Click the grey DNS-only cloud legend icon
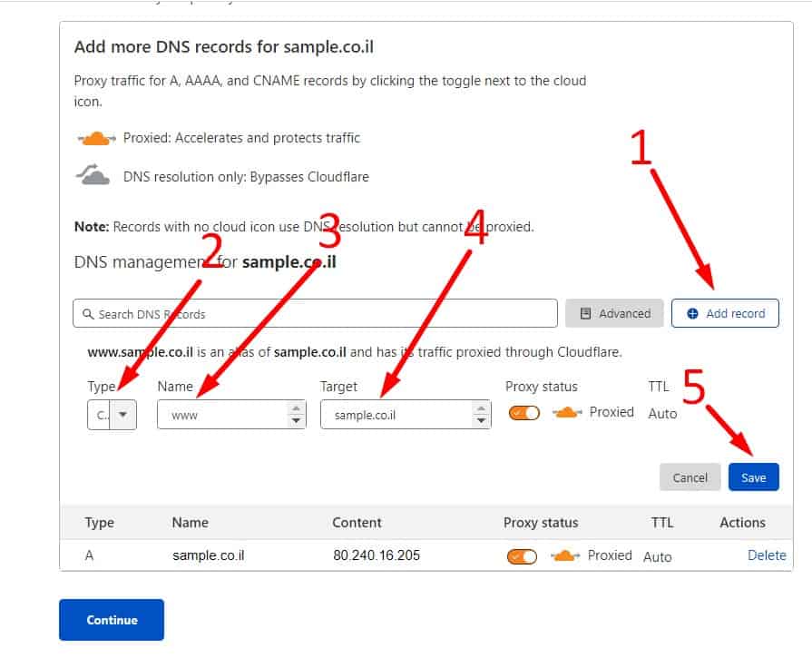 pos(93,174)
